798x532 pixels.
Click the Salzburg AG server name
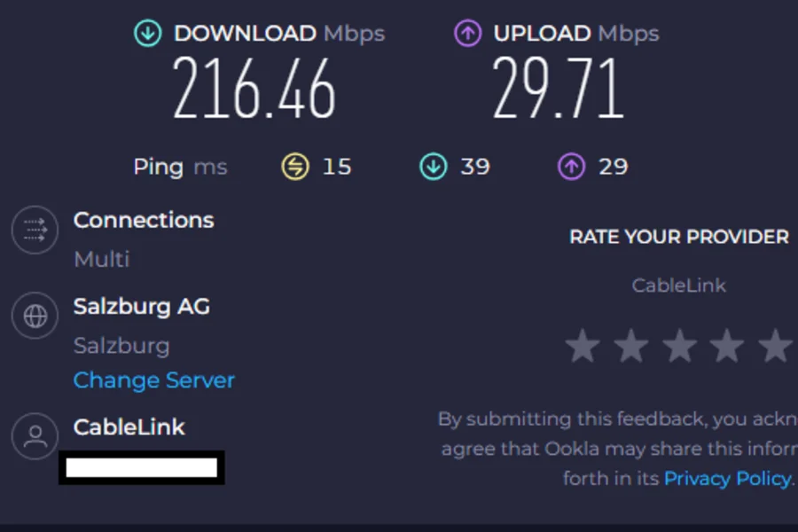point(141,307)
